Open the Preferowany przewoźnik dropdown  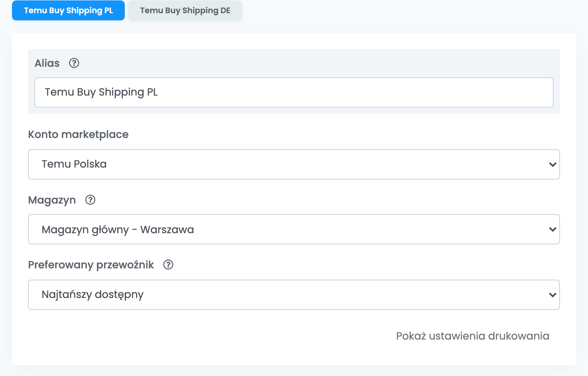pyautogui.click(x=294, y=295)
